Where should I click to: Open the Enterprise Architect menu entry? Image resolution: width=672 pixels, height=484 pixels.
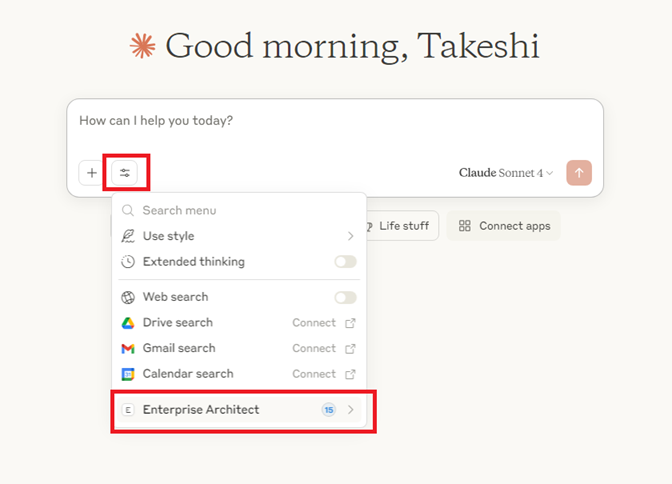pyautogui.click(x=239, y=410)
